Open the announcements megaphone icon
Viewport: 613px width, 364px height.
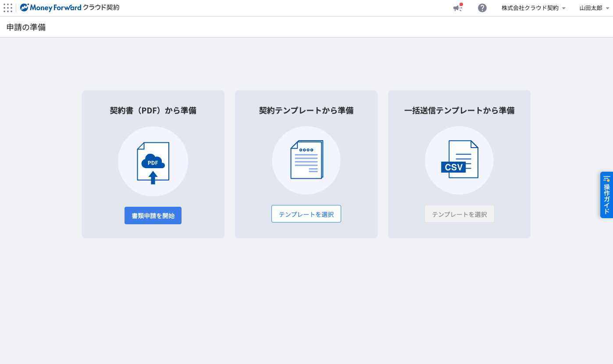point(458,7)
